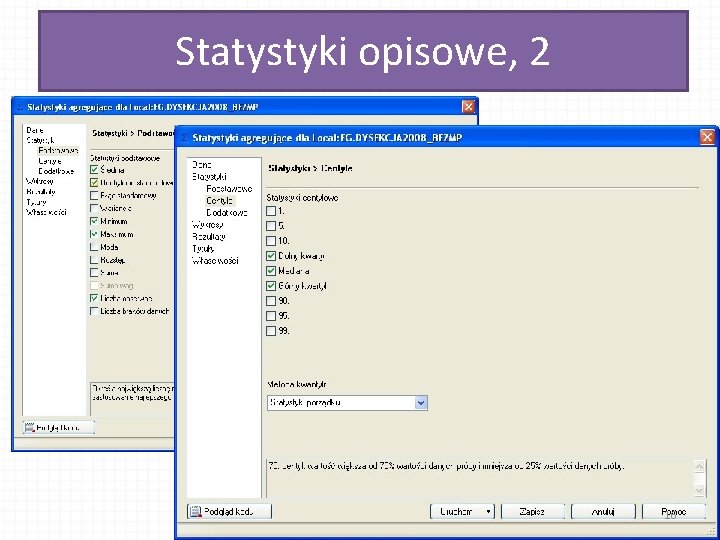
Task: Click description box scroll-up arrow
Action: (699, 467)
